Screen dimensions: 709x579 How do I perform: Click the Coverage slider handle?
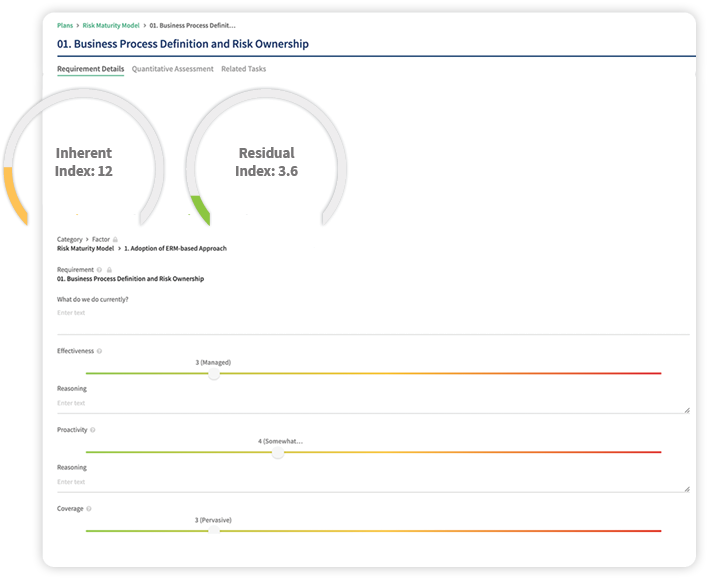point(213,531)
